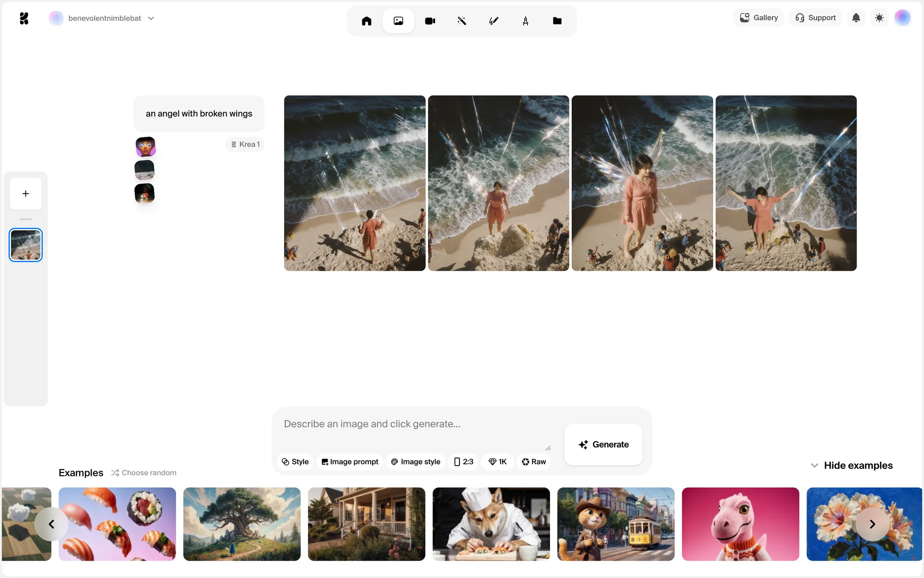924x578 pixels.
Task: Open the 2:3 aspect ratio selector
Action: [x=463, y=461]
